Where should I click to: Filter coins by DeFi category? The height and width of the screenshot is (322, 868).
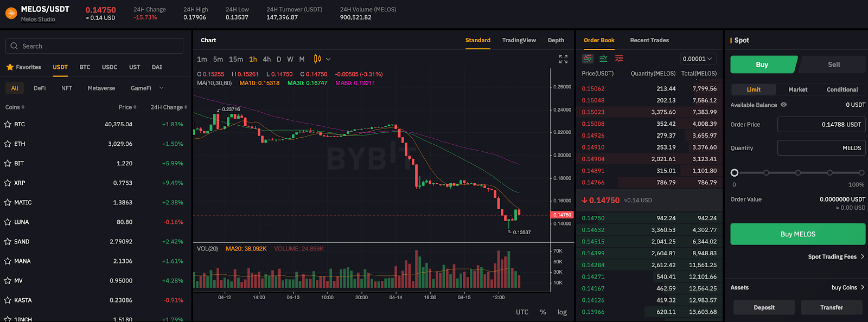pos(40,88)
